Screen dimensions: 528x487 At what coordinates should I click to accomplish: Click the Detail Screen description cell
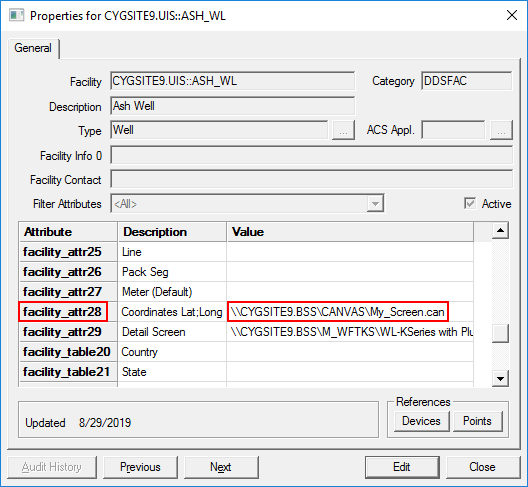point(172,332)
